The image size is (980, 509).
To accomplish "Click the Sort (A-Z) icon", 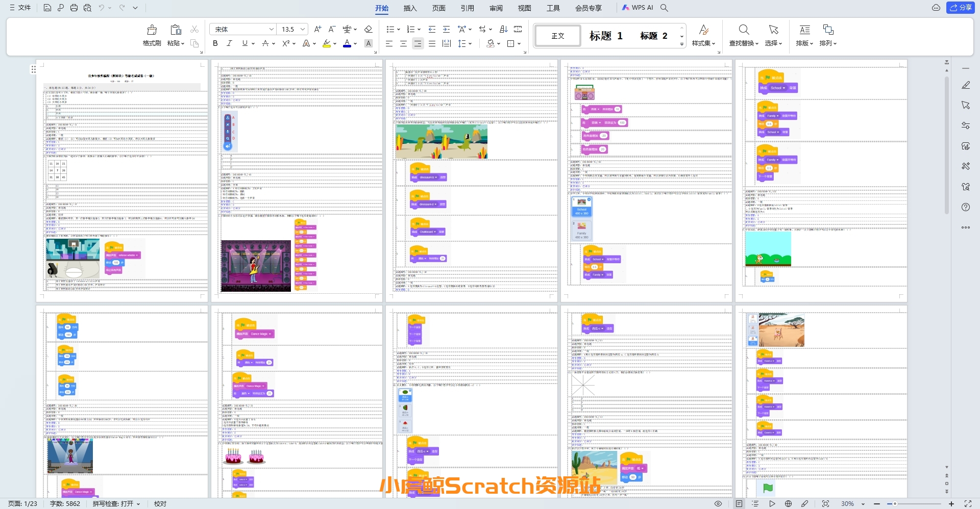I will click(504, 29).
